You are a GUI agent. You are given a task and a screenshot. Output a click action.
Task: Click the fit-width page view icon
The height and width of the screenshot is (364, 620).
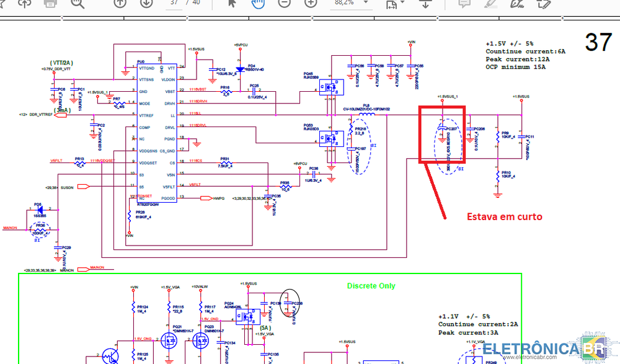391,4
